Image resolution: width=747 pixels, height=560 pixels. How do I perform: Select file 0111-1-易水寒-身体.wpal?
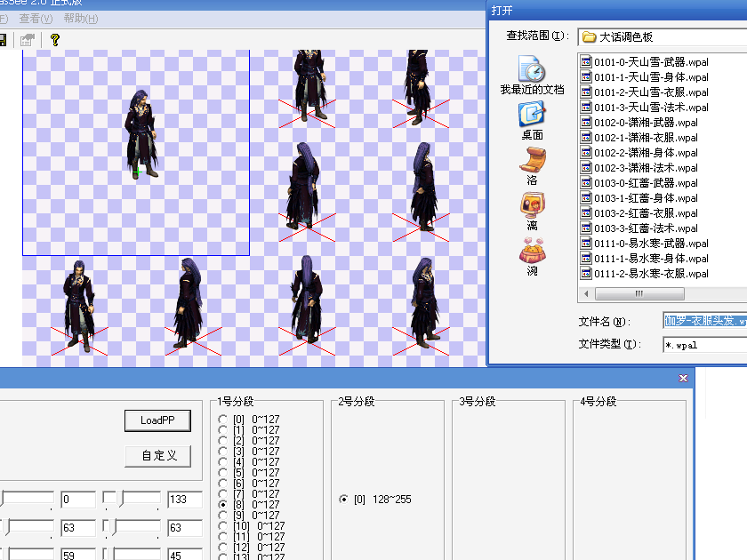645,259
